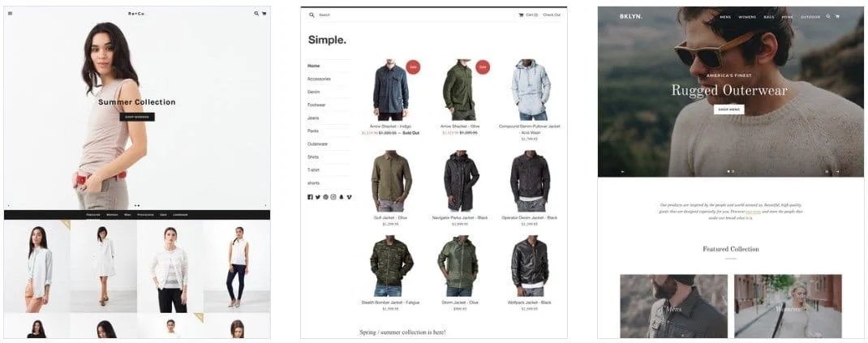Click the Check Out link
Viewport: 868px width, 343px height.
pos(552,15)
